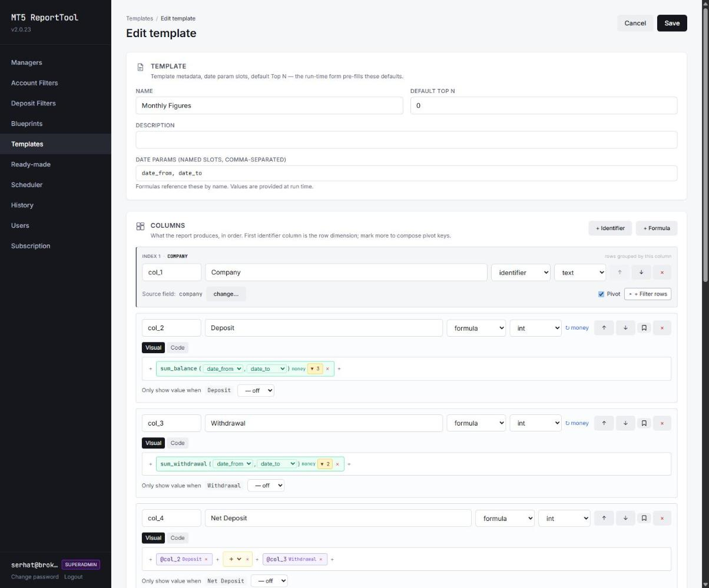The image size is (709, 588).
Task: Add token after sum_balance in Deposit formula
Action: pos(339,369)
